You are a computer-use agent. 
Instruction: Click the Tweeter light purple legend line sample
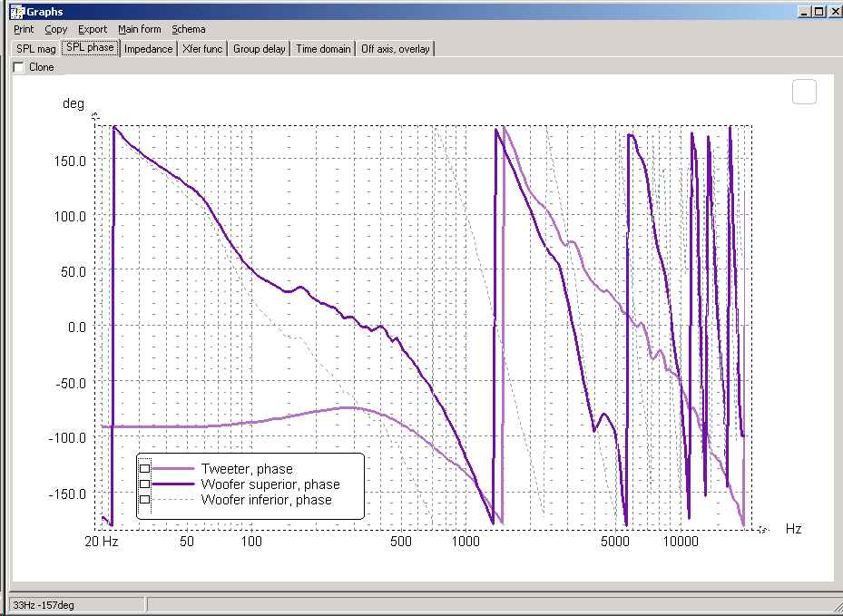pyautogui.click(x=173, y=469)
